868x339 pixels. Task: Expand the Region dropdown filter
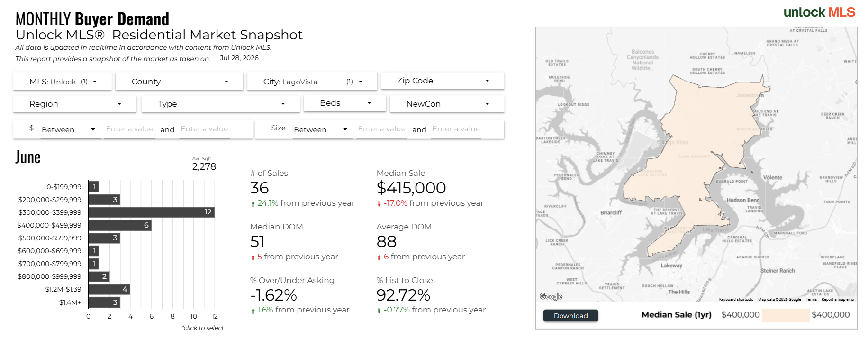pos(75,104)
